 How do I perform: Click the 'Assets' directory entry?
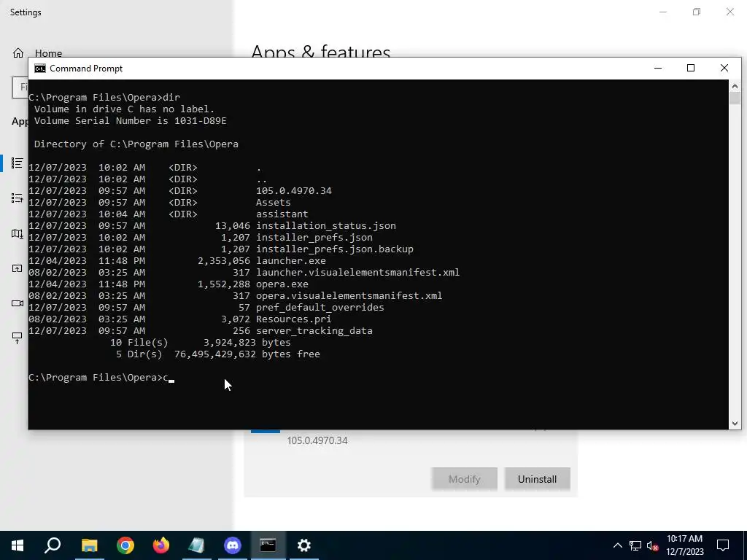[273, 203]
